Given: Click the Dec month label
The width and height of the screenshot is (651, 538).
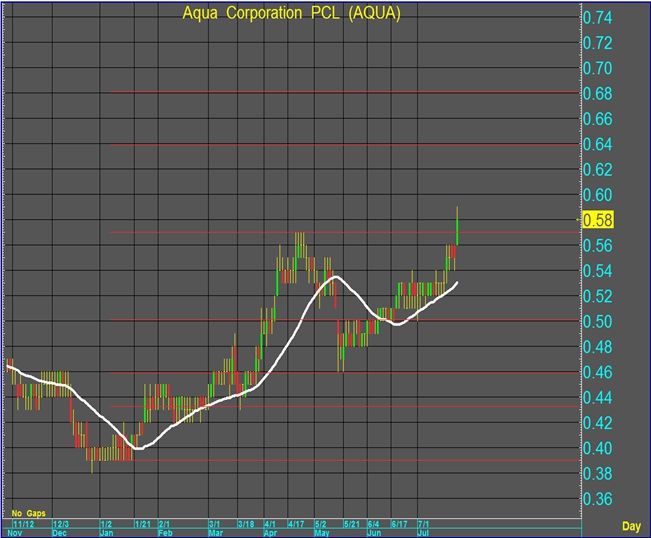Looking at the screenshot, I should point(59,533).
